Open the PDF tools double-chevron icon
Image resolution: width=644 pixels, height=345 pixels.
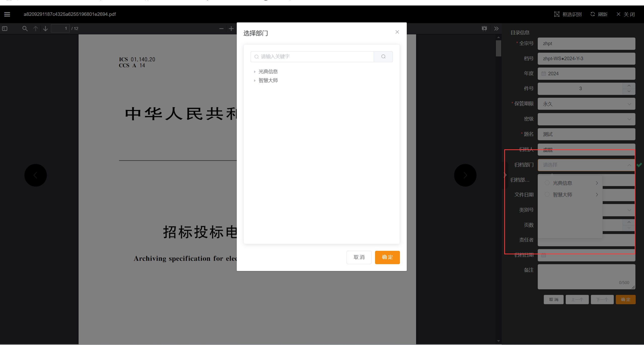pos(496,28)
